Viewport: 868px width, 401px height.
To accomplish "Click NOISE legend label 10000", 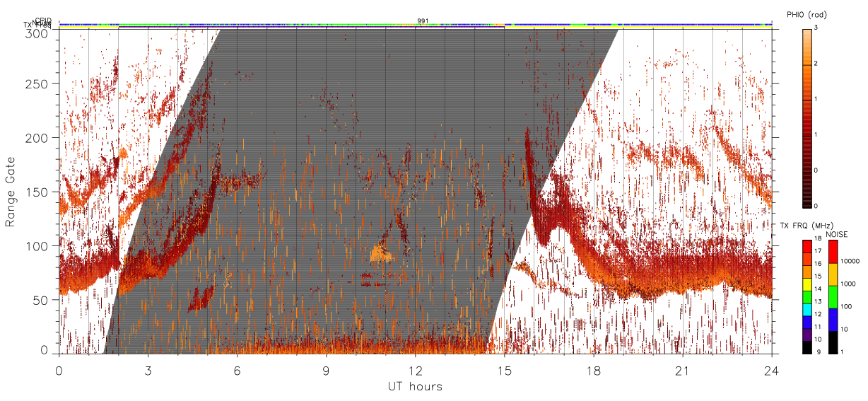I will tap(850, 261).
